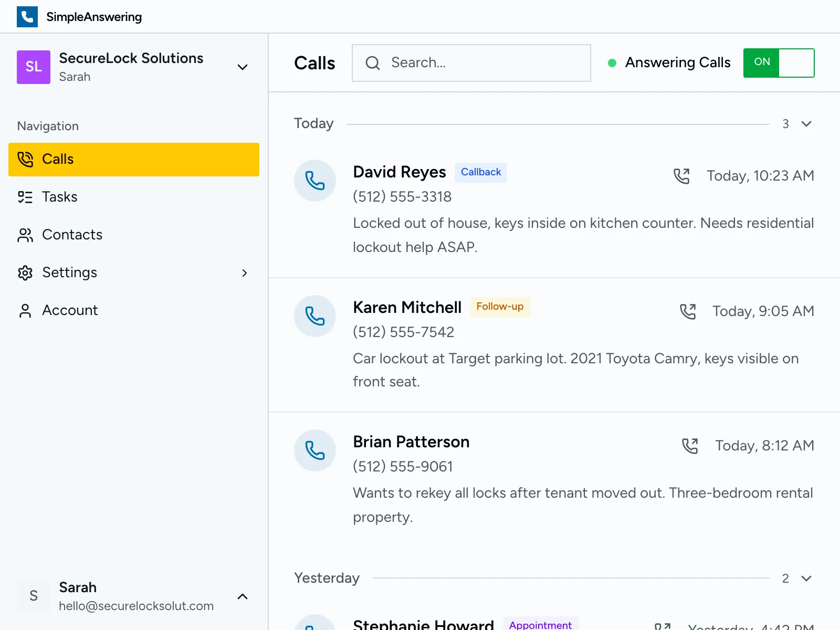Collapse Sarah's profile menu at bottom
The width and height of the screenshot is (840, 630).
242,596
